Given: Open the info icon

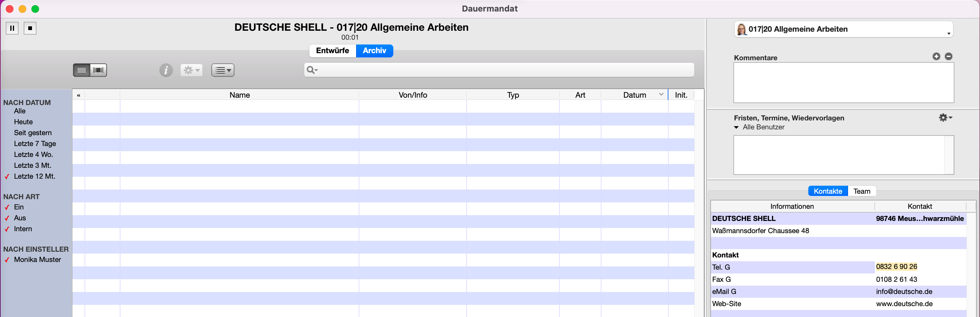Looking at the screenshot, I should (166, 70).
